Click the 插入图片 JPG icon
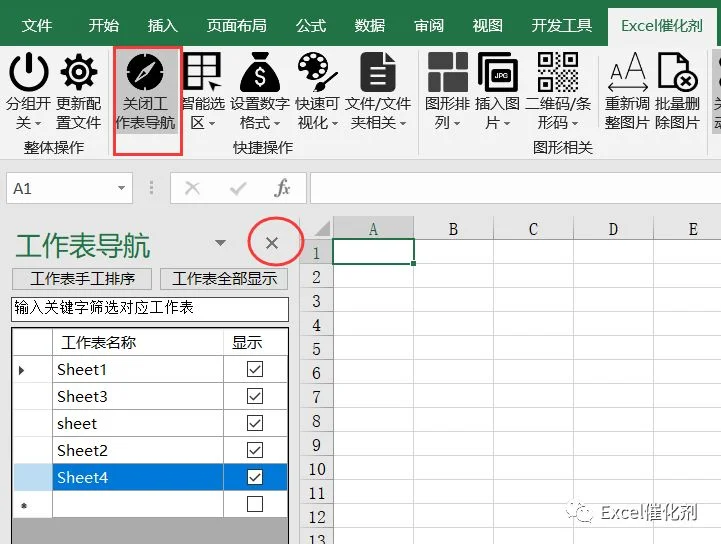Image resolution: width=721 pixels, height=544 pixels. coord(498,72)
